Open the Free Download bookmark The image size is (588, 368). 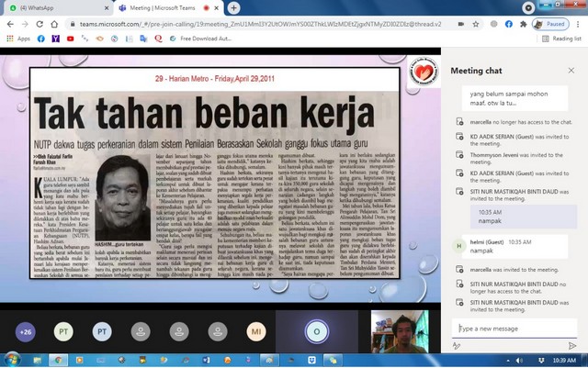point(202,39)
